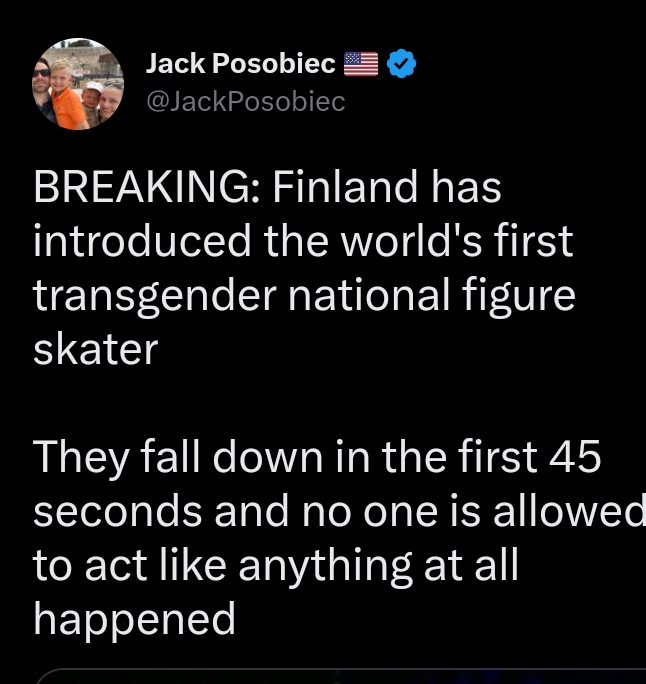Click the words seconds and no one

point(236,511)
